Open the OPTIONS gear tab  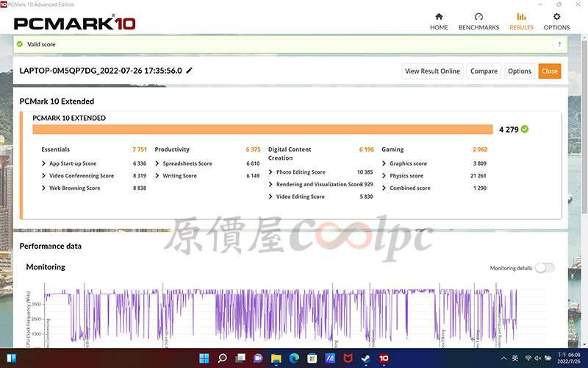556,22
